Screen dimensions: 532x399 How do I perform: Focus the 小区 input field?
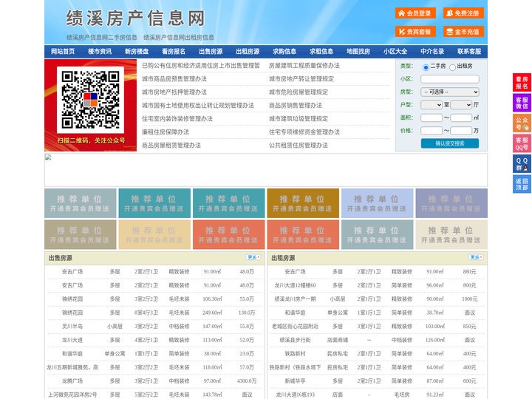click(x=450, y=79)
